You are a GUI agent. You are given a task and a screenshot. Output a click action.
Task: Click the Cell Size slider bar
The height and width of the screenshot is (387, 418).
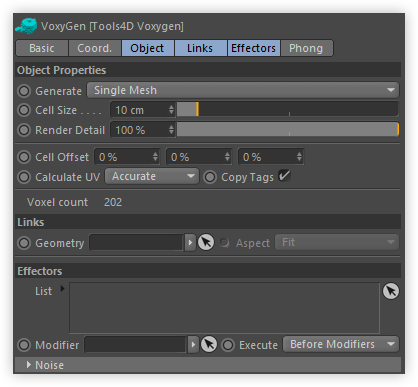click(288, 109)
